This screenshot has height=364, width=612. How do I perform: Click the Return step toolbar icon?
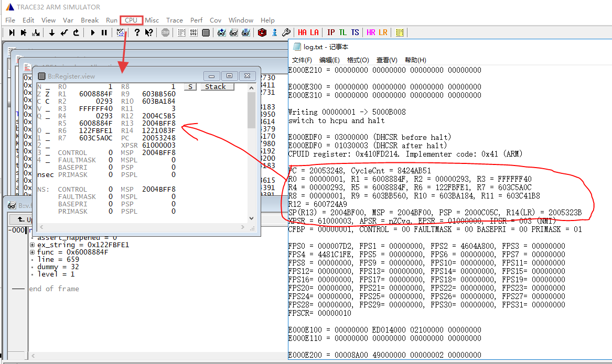64,33
